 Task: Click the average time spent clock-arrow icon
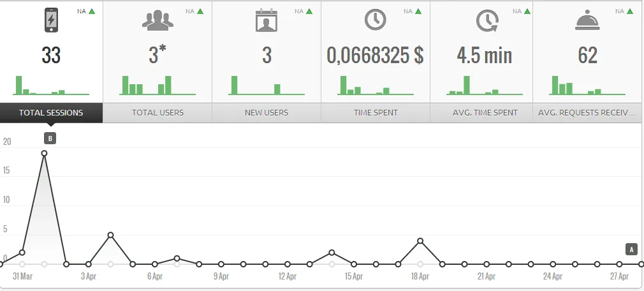click(488, 20)
